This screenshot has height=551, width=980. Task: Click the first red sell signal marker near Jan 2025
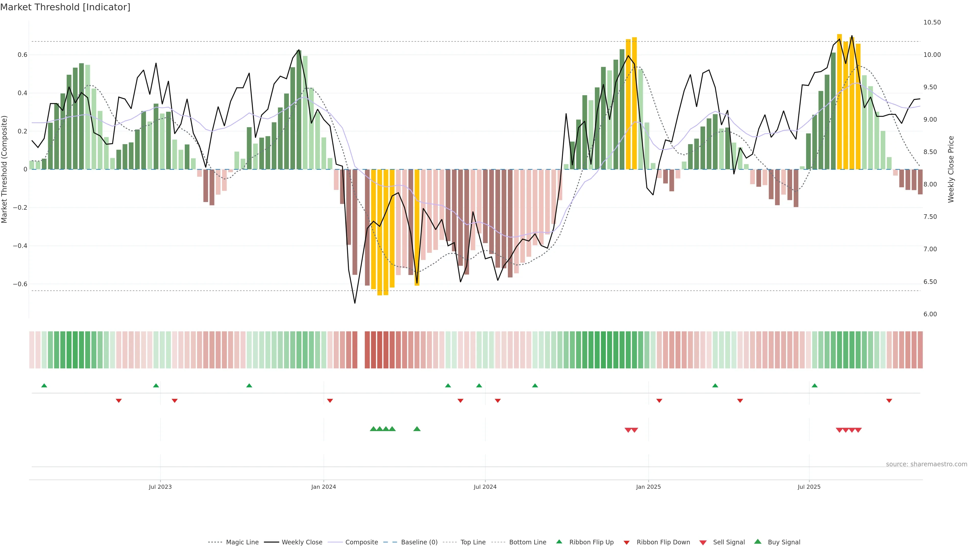point(628,430)
